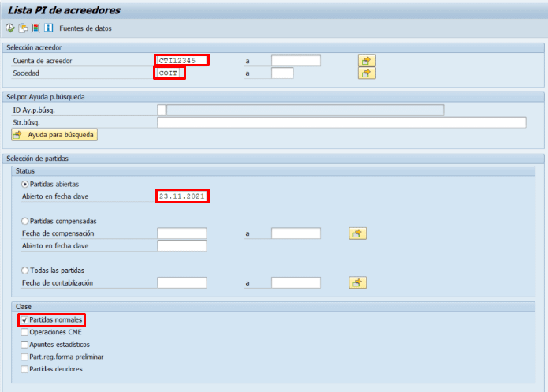
Task: Open multiple selection for Fecha de contabilización
Action: tap(358, 282)
